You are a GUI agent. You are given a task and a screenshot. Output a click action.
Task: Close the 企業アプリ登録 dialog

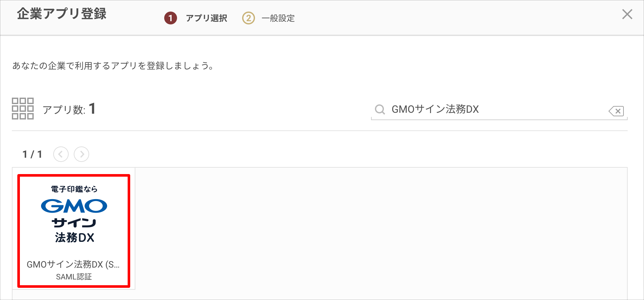627,14
